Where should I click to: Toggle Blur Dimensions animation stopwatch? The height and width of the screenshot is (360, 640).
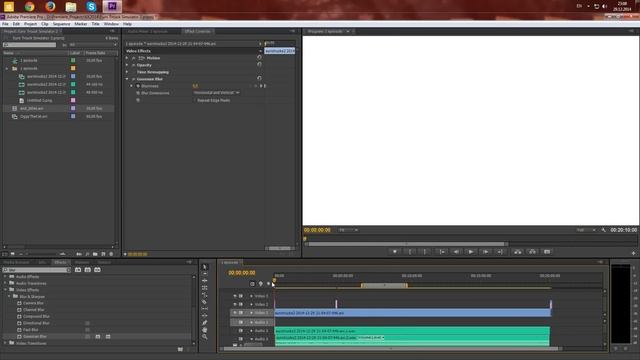point(138,93)
